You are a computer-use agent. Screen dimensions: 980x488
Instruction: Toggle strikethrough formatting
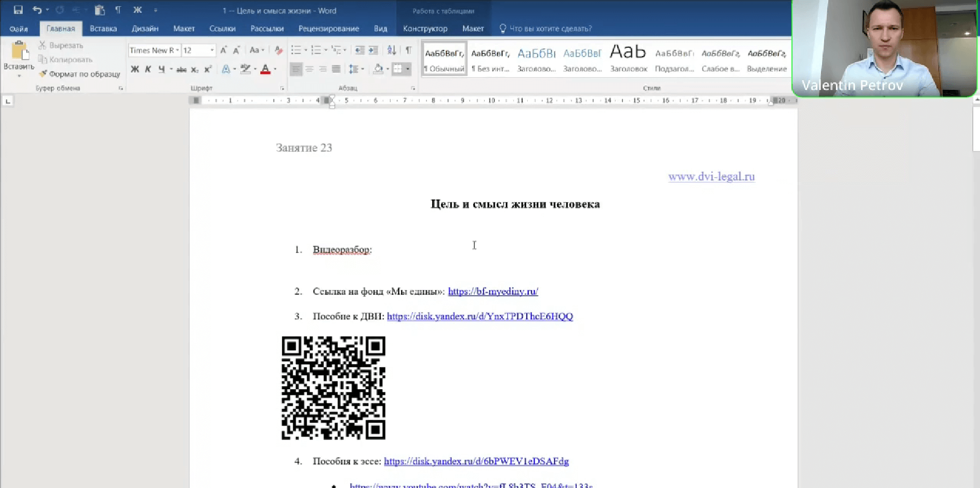[x=182, y=69]
